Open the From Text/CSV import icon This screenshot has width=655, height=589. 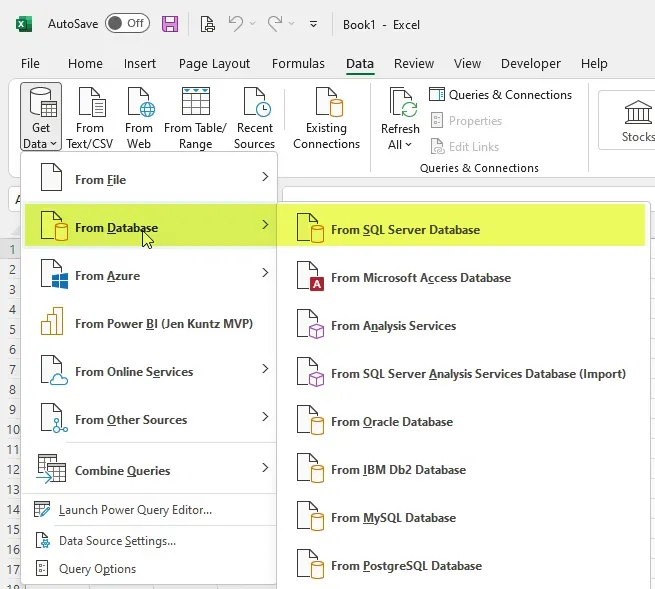click(x=90, y=103)
